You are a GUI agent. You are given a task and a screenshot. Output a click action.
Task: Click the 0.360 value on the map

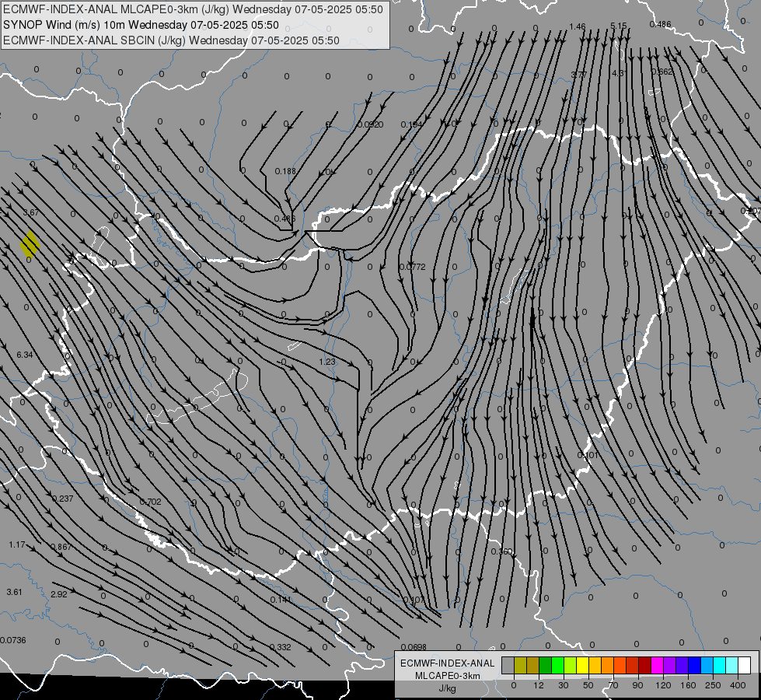(x=501, y=551)
